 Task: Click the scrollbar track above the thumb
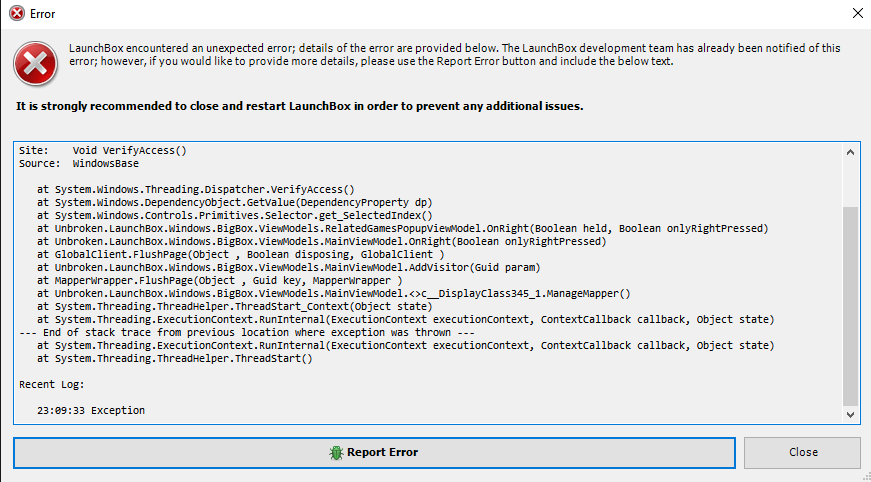(x=850, y=183)
